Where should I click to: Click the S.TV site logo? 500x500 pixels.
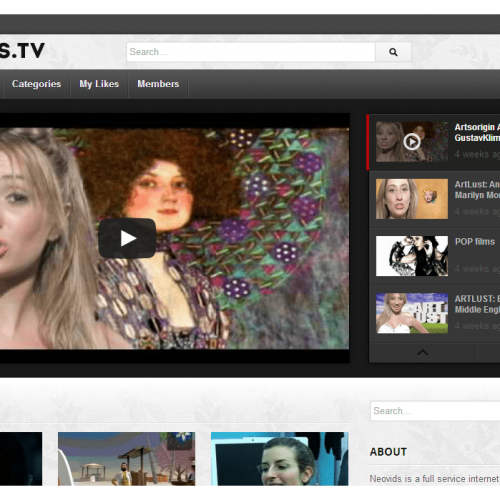22,51
